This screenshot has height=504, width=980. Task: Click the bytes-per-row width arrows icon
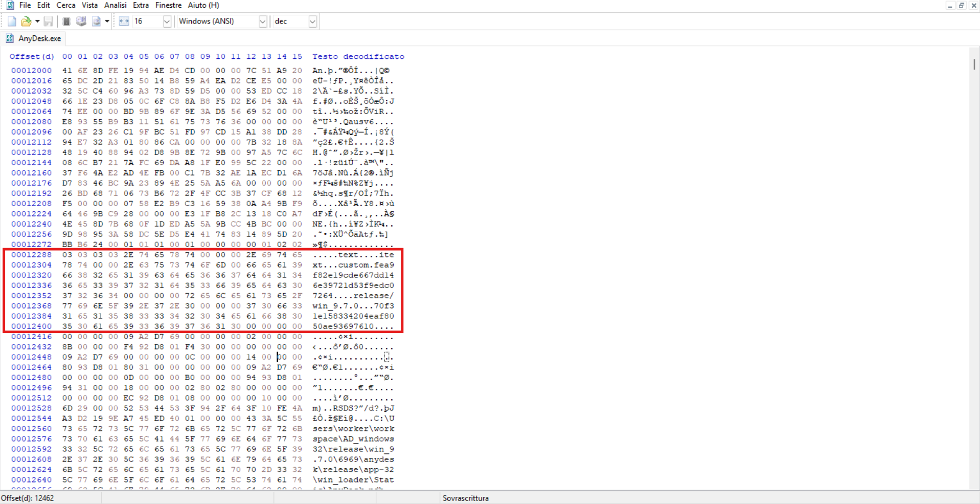coord(124,21)
